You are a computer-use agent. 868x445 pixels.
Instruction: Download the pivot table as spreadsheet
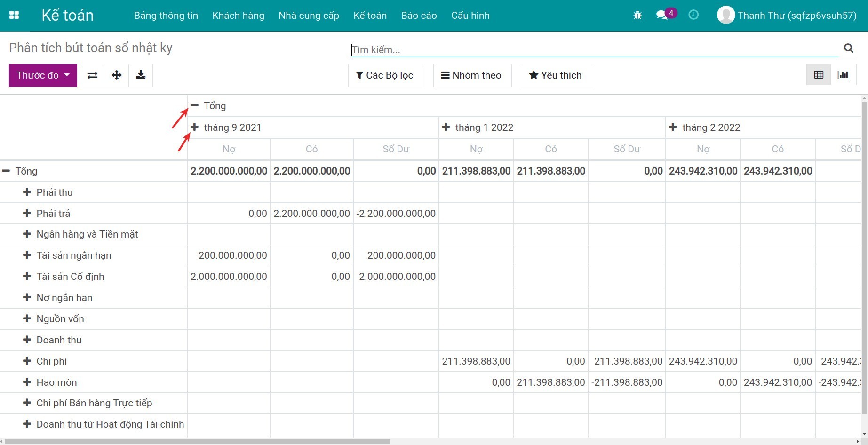tap(141, 75)
